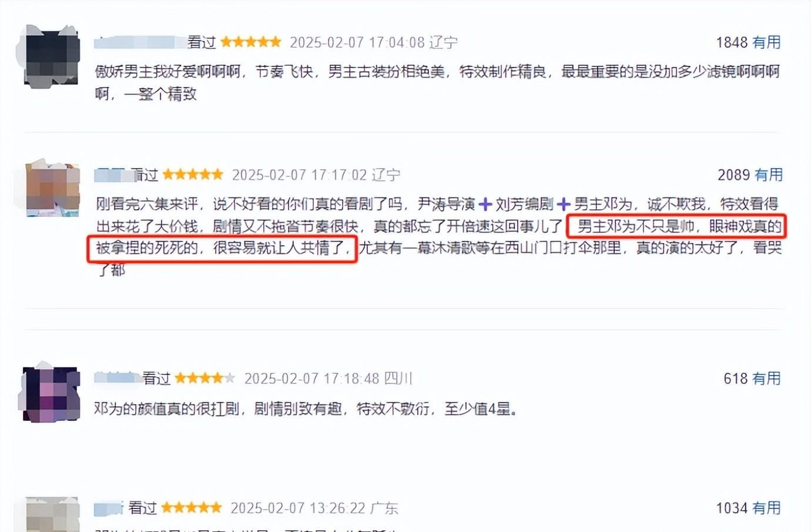
Task: Click timestamp 2025-02-07 17:18:48 四川
Action: tap(329, 379)
